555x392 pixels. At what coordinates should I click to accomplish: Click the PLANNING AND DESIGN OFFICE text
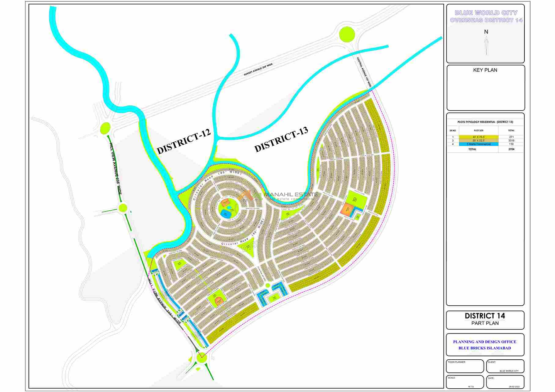click(x=485, y=342)
